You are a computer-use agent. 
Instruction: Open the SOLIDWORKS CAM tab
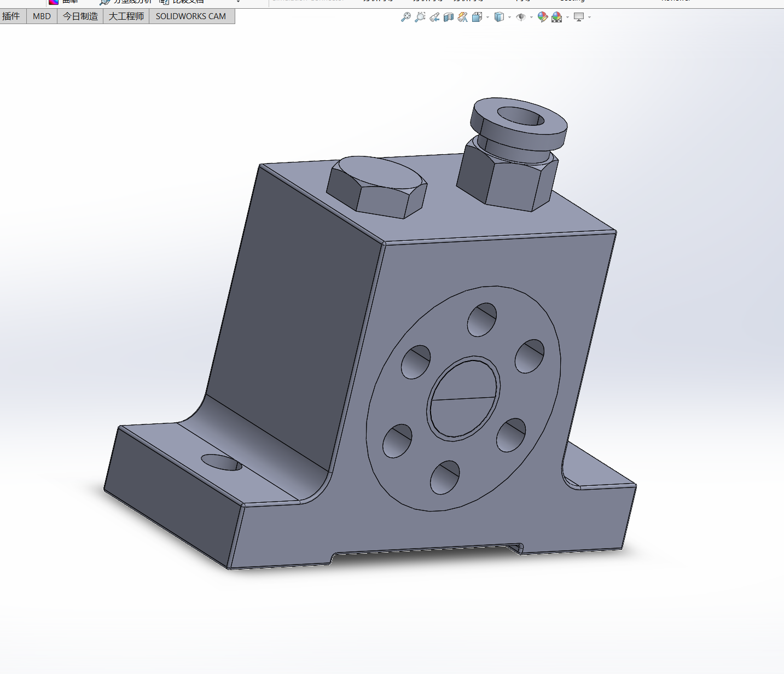pos(191,16)
